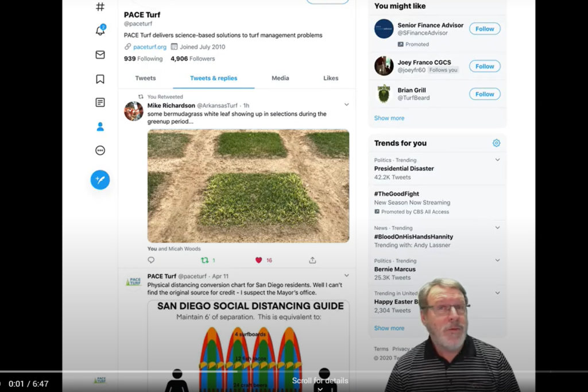
Task: Open Messages envelope icon
Action: [100, 55]
